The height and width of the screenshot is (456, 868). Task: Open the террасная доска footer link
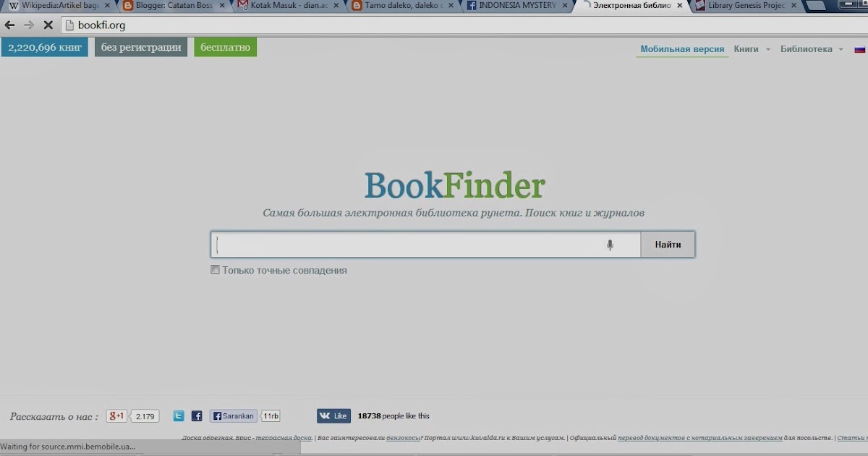pos(283,438)
